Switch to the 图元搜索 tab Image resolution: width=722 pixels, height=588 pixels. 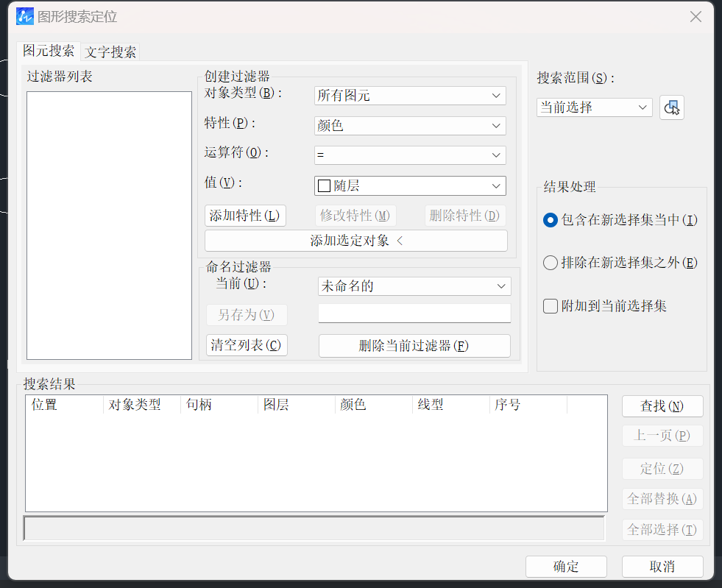click(48, 52)
